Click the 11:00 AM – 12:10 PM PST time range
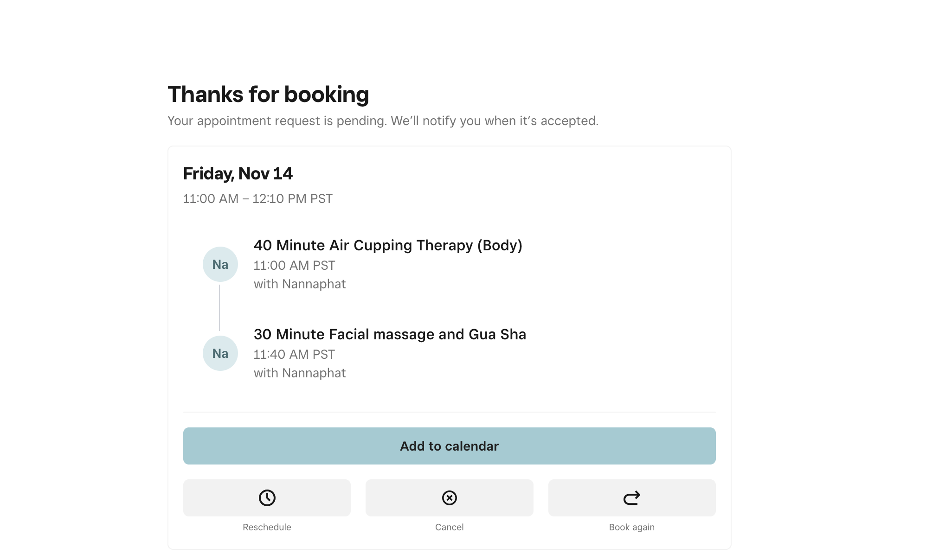The height and width of the screenshot is (560, 926). coord(257,199)
